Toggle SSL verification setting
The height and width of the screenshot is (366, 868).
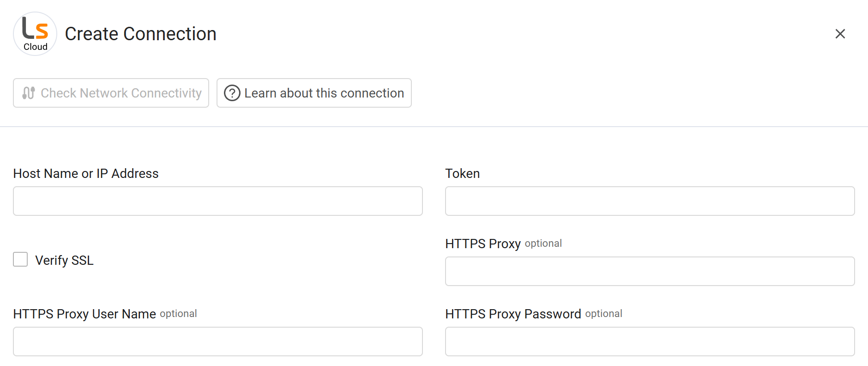(20, 260)
